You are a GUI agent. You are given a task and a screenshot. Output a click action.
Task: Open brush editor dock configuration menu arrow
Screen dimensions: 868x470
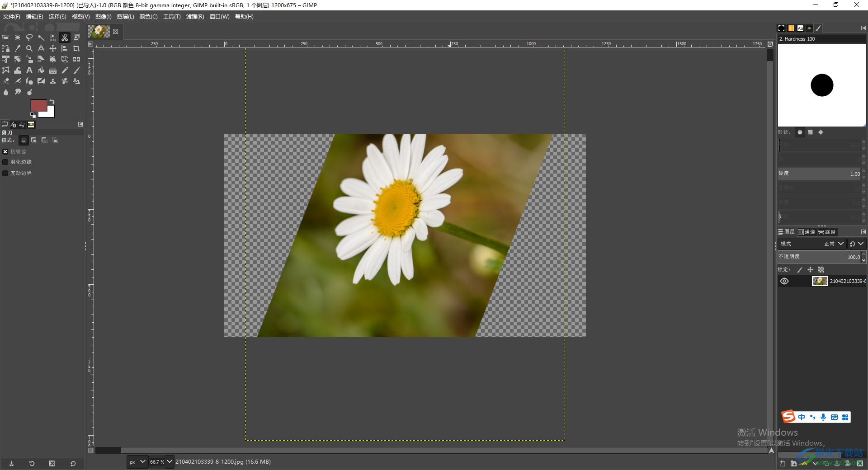(863, 28)
